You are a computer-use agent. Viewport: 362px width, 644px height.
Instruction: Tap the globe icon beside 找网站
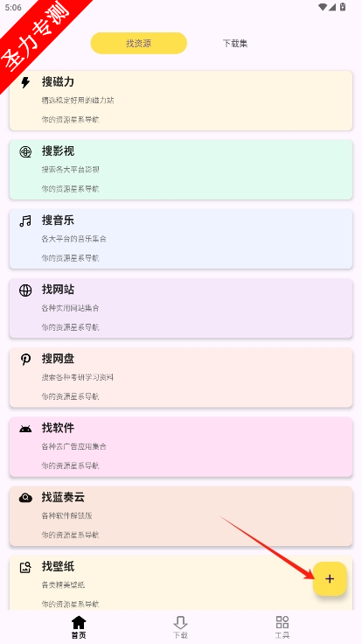point(25,290)
